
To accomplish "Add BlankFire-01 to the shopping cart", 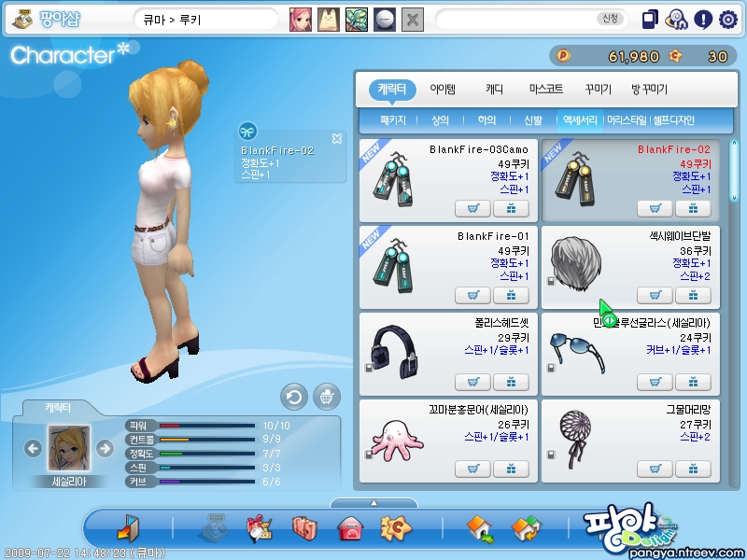I will [x=472, y=295].
